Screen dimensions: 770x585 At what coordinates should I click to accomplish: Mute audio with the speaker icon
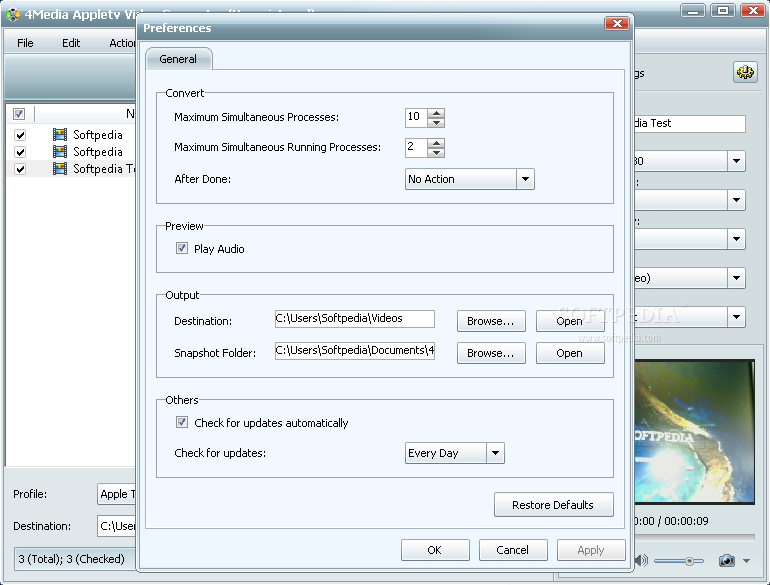pyautogui.click(x=641, y=560)
